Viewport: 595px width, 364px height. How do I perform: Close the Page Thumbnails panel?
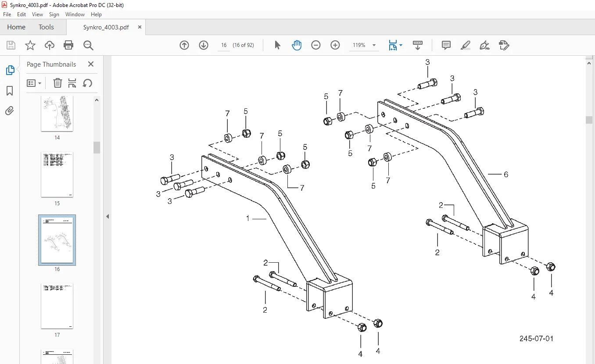tap(91, 64)
